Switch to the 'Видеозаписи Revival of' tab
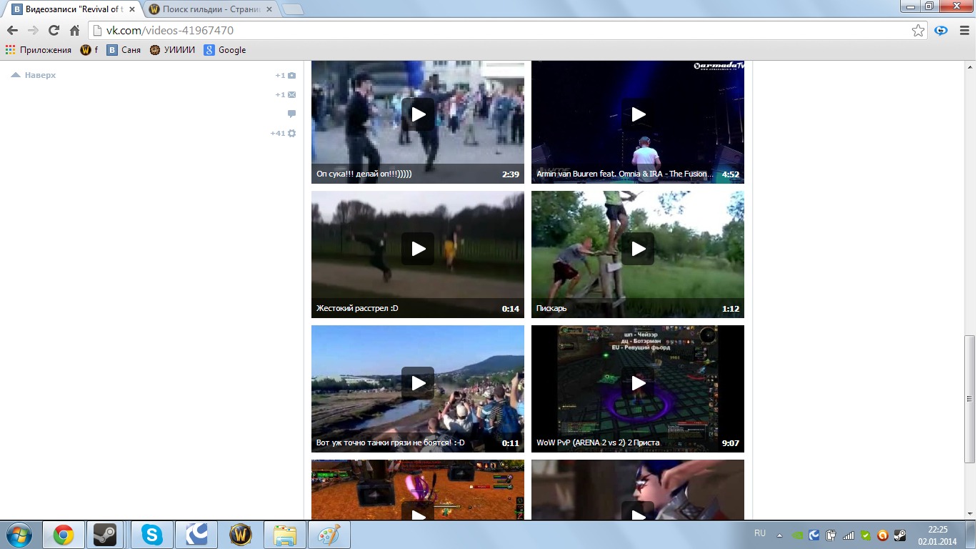980x549 pixels. pos(71,9)
